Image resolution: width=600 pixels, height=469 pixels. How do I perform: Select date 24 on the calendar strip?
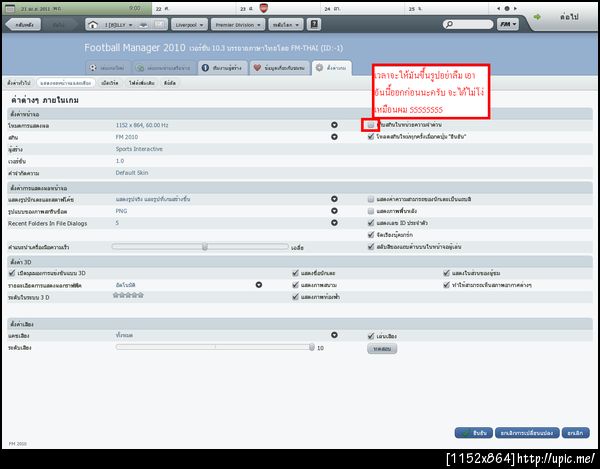[x=363, y=8]
